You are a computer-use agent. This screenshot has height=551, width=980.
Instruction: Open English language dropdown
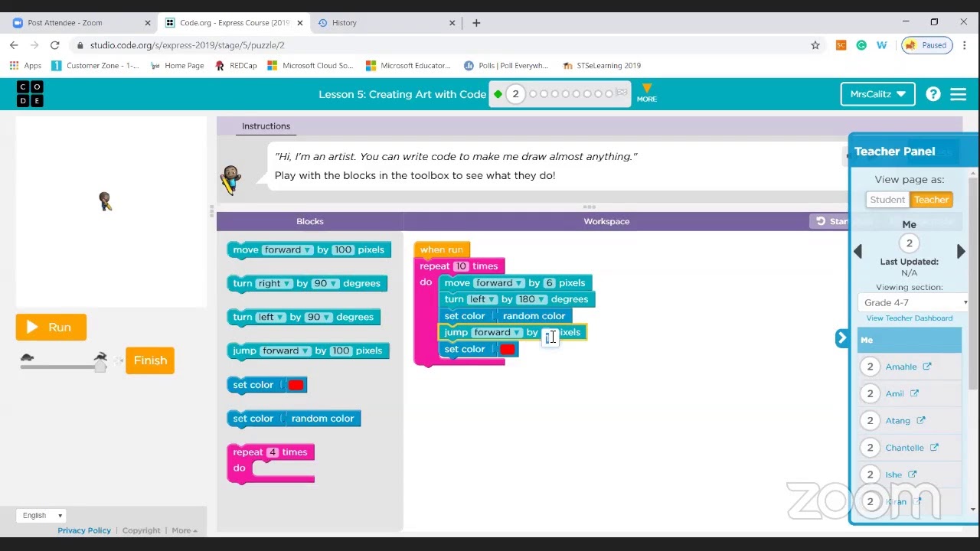pyautogui.click(x=41, y=516)
